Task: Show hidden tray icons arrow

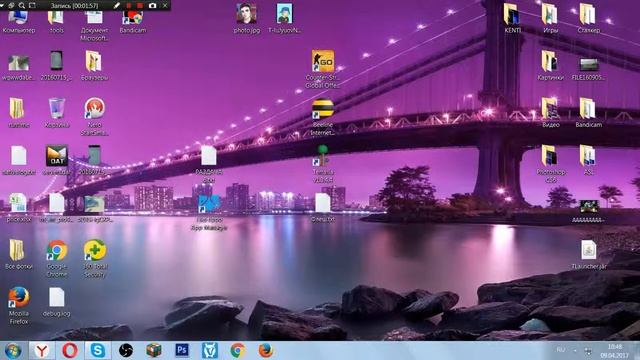Action: coord(575,351)
